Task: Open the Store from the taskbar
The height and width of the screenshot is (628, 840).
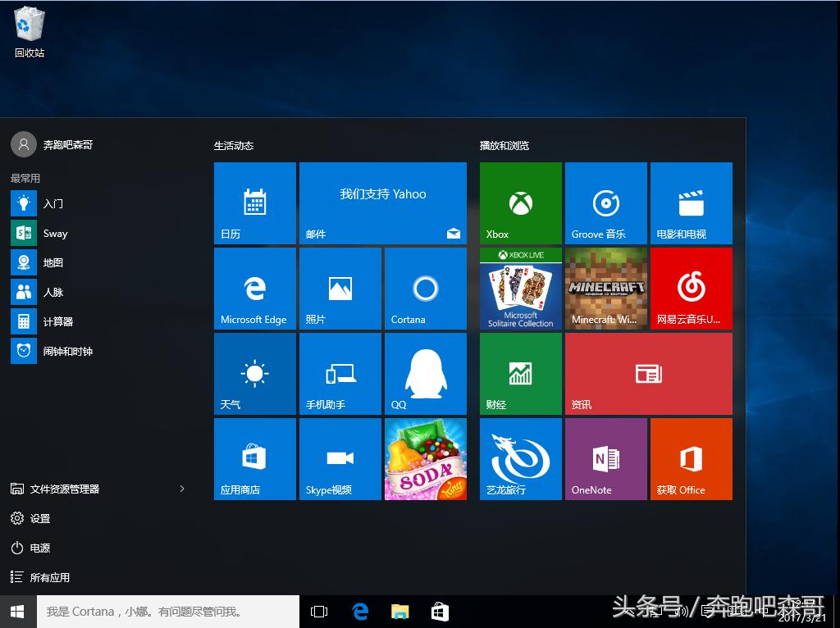Action: click(440, 611)
